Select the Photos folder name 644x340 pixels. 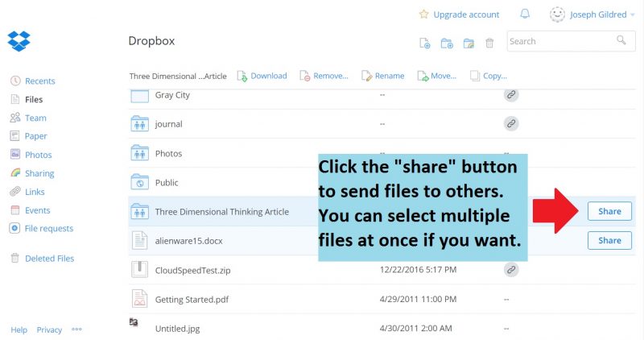point(168,153)
